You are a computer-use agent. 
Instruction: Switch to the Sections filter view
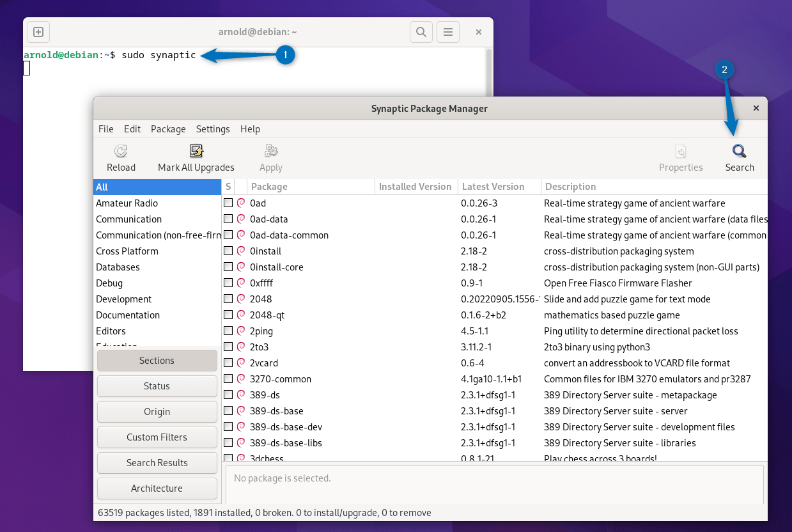157,360
